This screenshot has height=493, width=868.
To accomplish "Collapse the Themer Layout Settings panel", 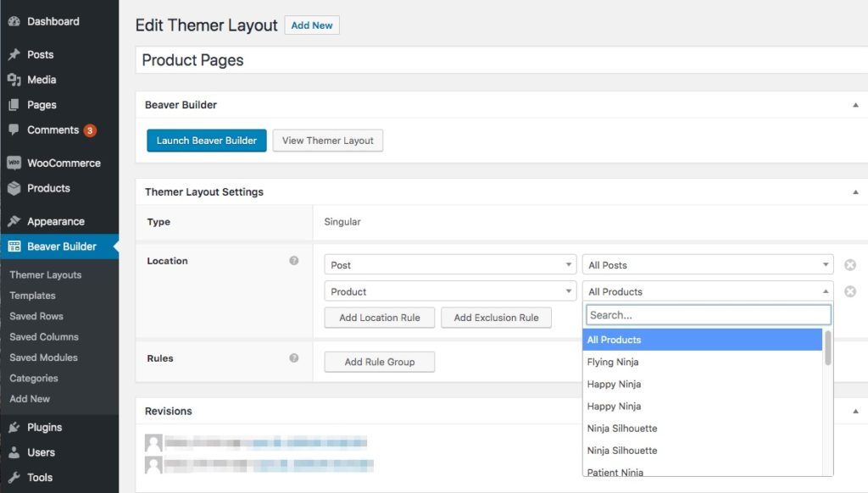I will (854, 192).
